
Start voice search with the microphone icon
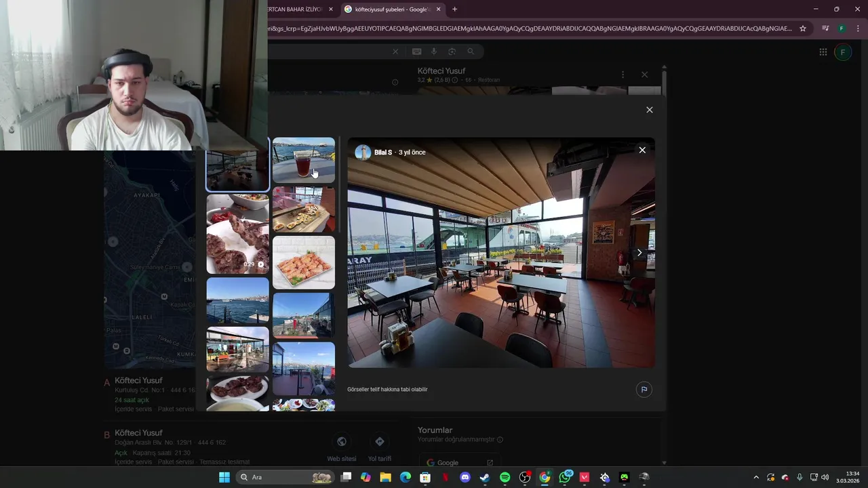tap(434, 52)
